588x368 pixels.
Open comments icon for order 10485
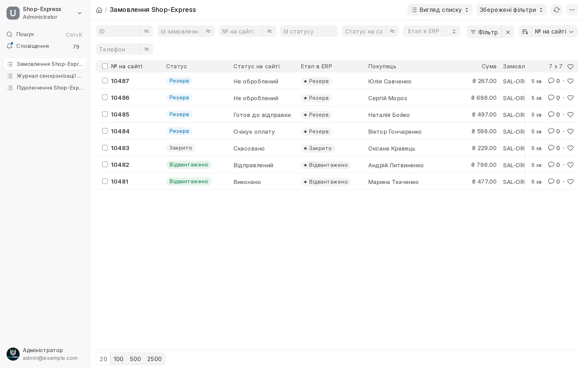pos(551,114)
